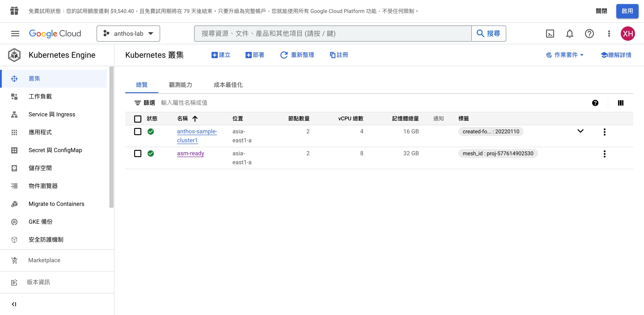Open the anthos-lab project selector dropdown
This screenshot has width=644, height=315.
[x=128, y=34]
